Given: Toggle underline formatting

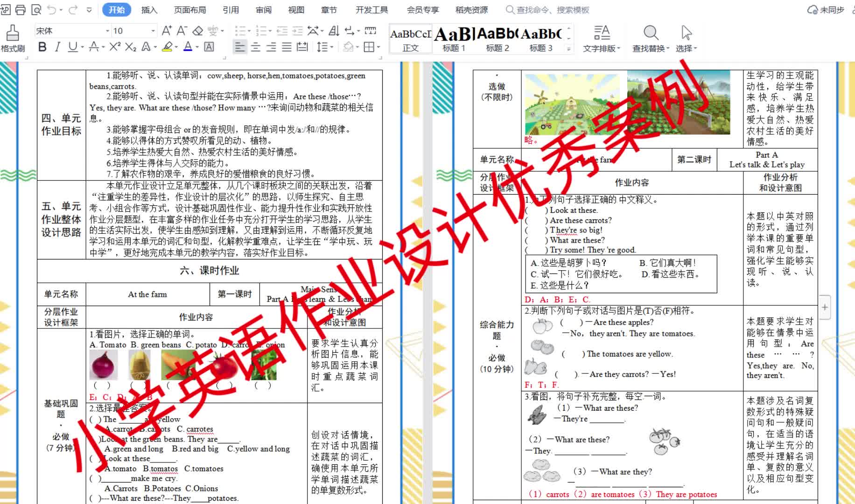Looking at the screenshot, I should pyautogui.click(x=73, y=47).
